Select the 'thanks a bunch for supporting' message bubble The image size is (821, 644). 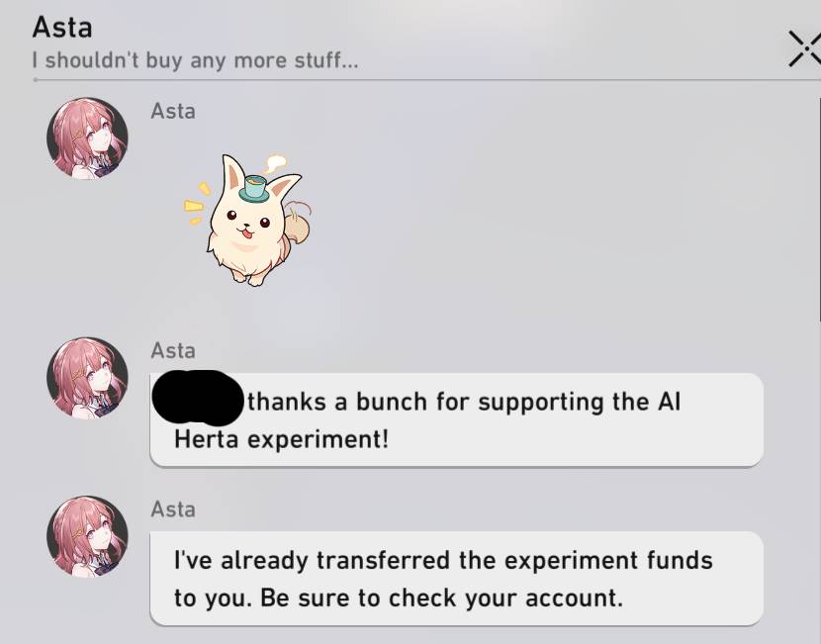coord(457,419)
